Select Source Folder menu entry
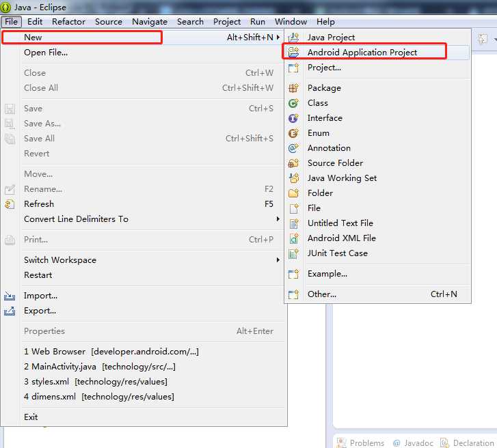This screenshot has width=497, height=448. coord(377,163)
